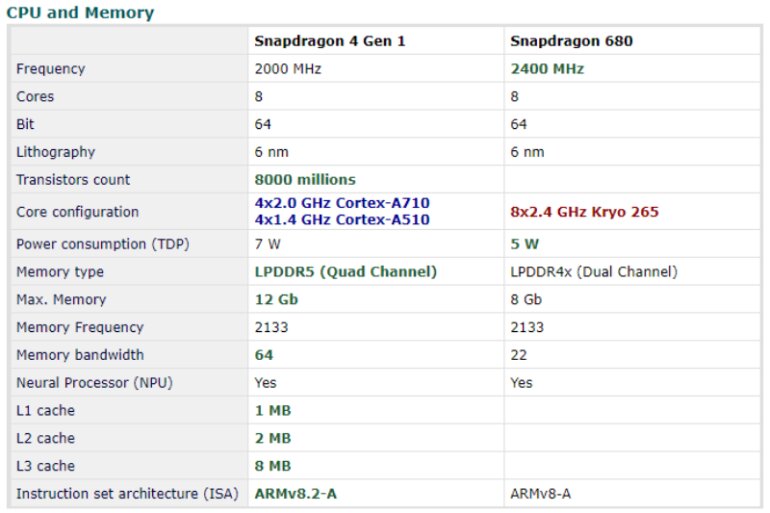Image resolution: width=770 pixels, height=513 pixels.
Task: Click the 8 Gb max memory value
Action: point(526,299)
